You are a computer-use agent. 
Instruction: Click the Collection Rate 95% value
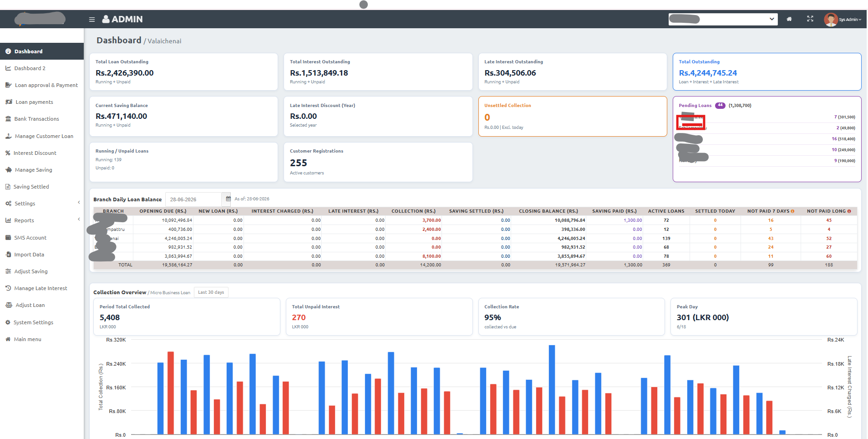pyautogui.click(x=492, y=317)
